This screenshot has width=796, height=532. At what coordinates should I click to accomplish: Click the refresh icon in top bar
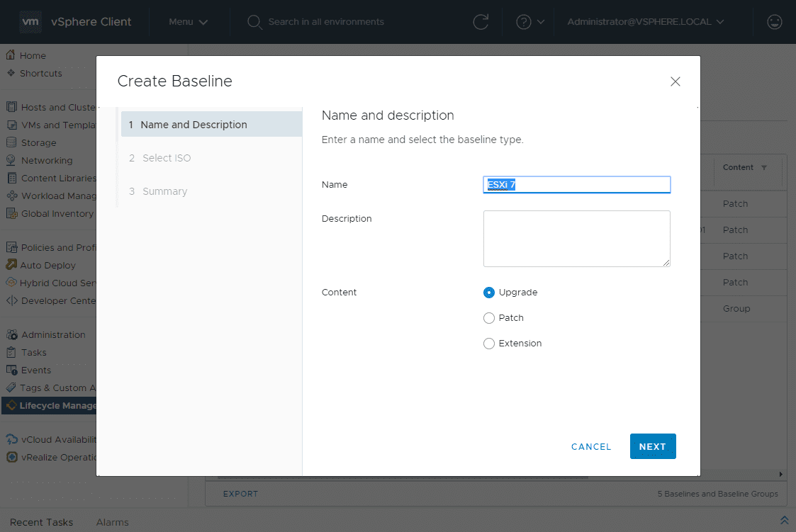click(481, 22)
